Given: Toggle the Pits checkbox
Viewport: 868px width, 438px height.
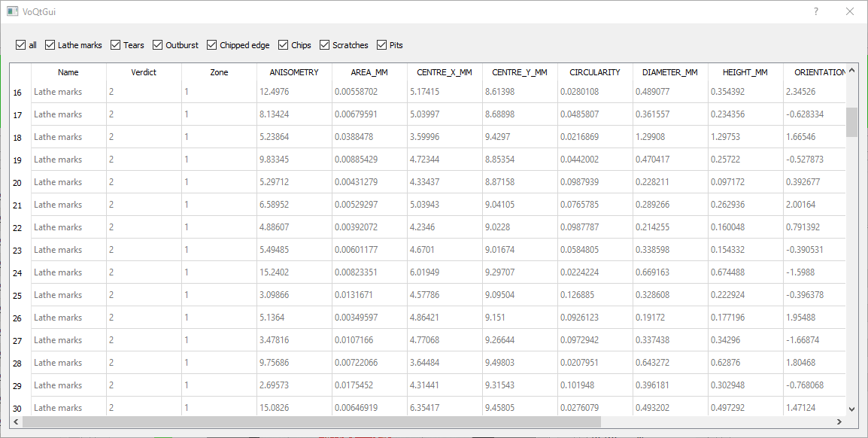Looking at the screenshot, I should click(382, 45).
